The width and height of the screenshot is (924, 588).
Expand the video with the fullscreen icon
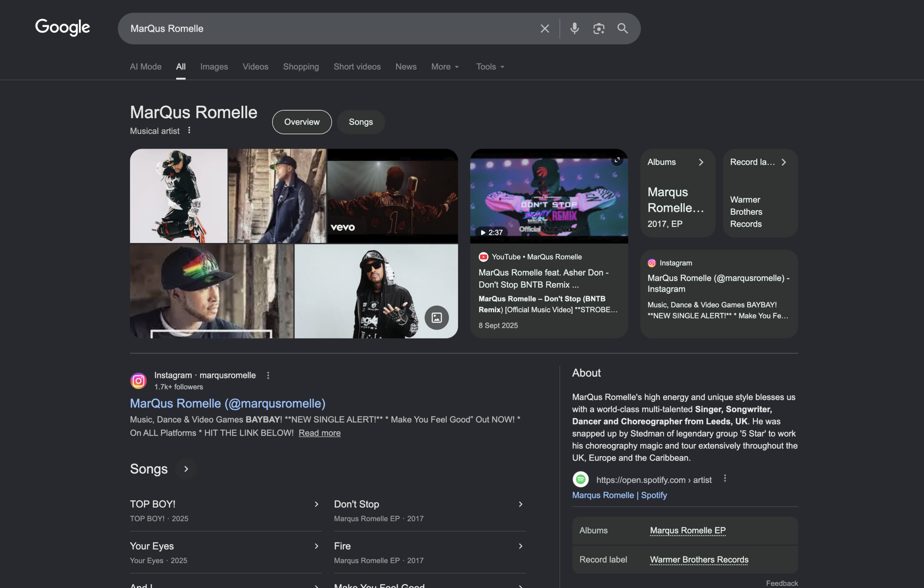pyautogui.click(x=617, y=160)
